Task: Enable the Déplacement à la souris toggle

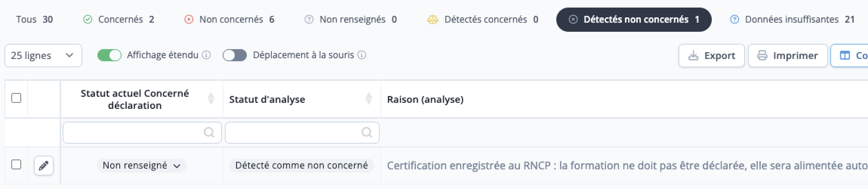Action: pos(235,55)
